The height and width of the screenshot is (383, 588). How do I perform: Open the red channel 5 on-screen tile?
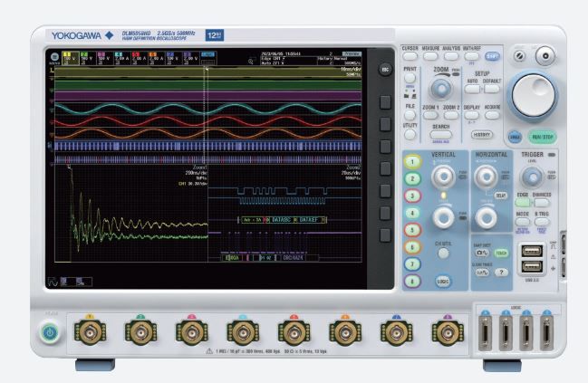[x=140, y=59]
